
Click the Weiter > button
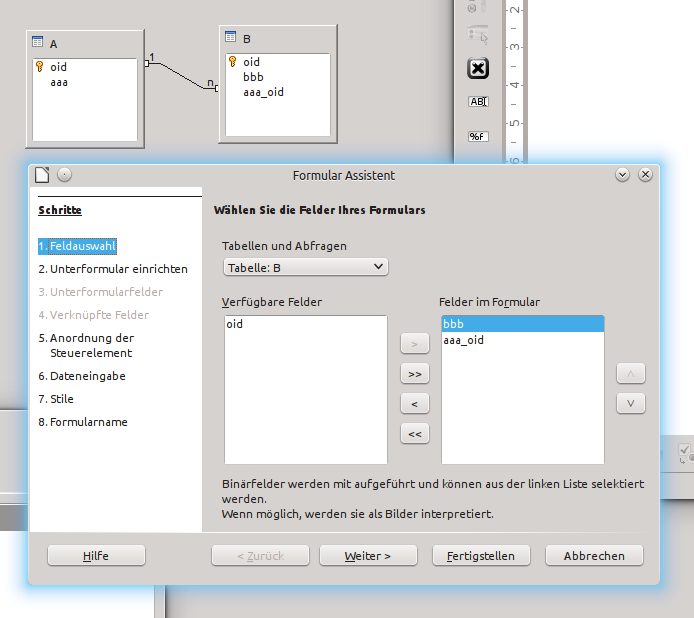point(368,556)
